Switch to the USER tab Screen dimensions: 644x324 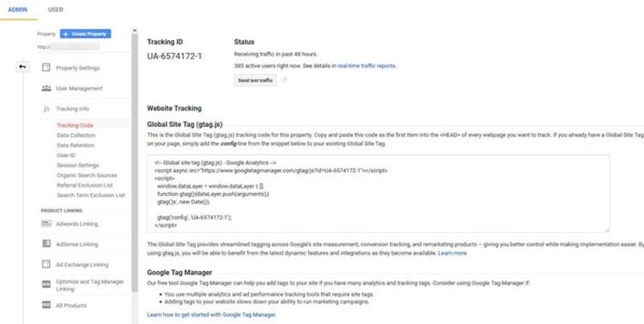point(56,10)
